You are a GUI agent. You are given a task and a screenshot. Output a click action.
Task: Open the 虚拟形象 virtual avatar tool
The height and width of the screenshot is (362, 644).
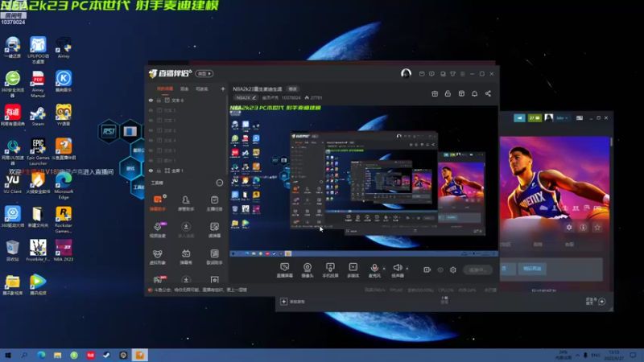click(158, 257)
